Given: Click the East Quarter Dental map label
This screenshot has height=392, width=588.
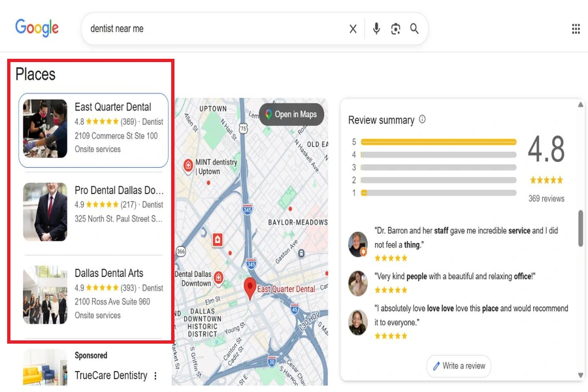Looking at the screenshot, I should 286,289.
